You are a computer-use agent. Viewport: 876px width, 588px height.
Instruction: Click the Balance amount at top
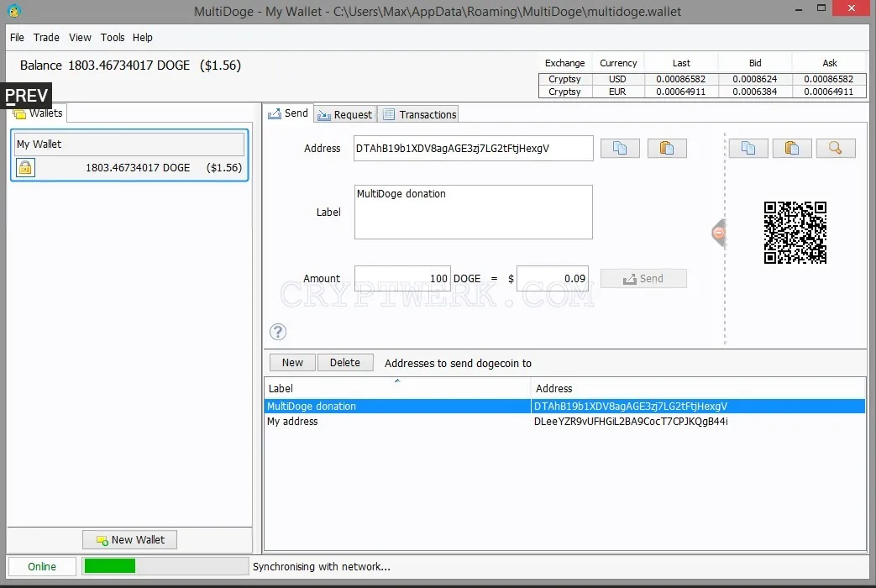tap(131, 66)
